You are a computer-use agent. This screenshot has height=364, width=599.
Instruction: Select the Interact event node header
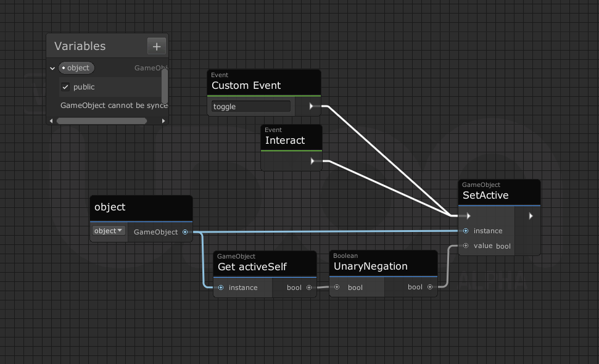click(291, 138)
